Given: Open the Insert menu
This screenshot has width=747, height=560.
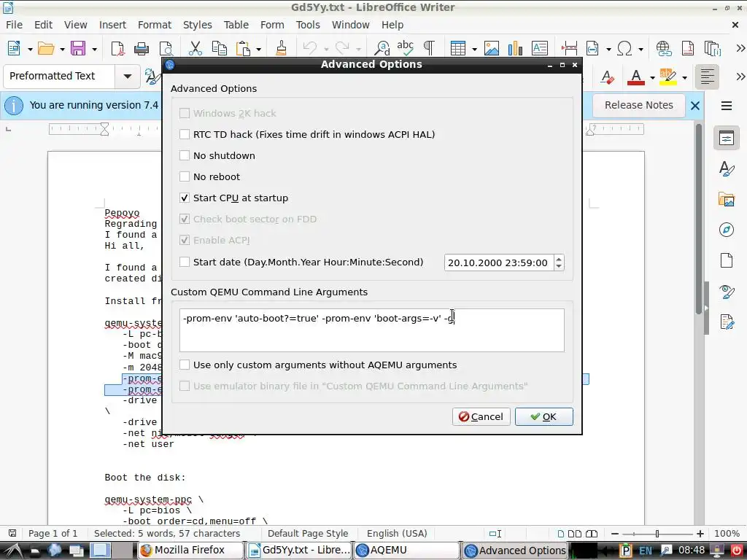Looking at the screenshot, I should point(112,25).
